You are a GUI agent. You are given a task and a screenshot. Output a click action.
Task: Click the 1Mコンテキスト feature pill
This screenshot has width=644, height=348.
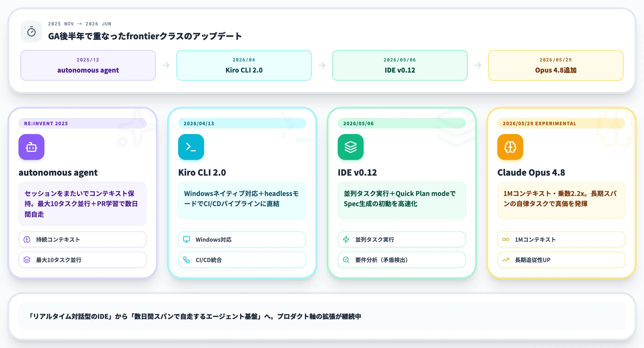(x=561, y=240)
